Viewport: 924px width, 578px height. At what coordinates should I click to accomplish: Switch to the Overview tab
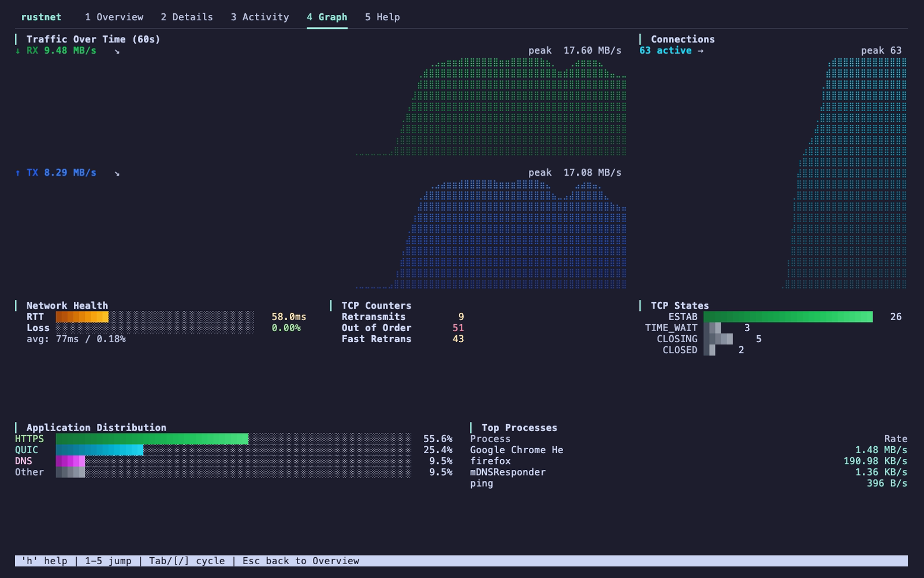(114, 17)
